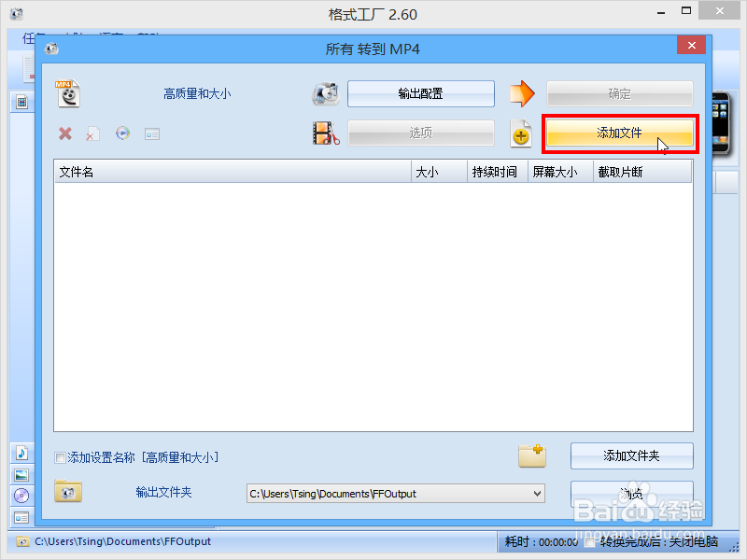
Task: Click the 耗时 elapsed time status text
Action: (542, 542)
